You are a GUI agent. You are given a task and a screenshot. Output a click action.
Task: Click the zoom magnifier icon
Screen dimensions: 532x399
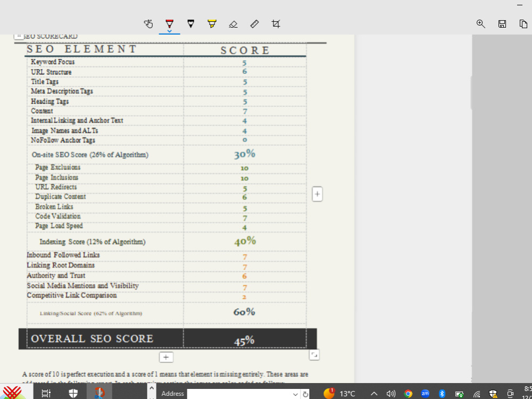coord(481,24)
